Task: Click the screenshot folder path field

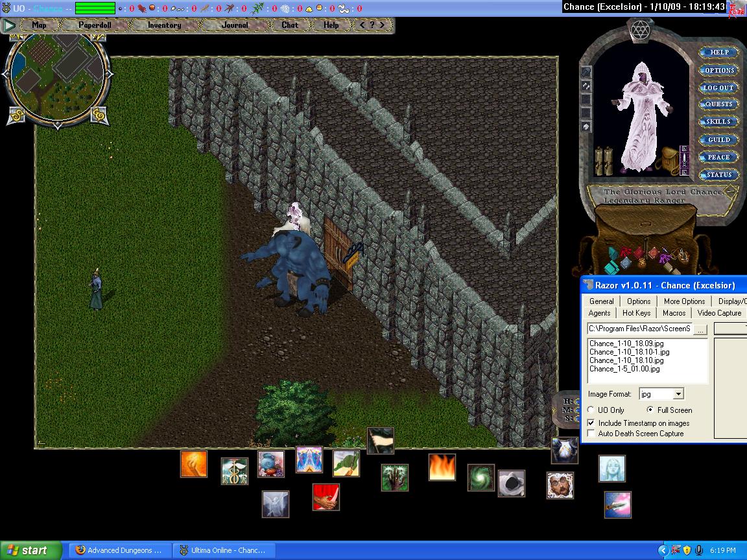Action: pos(640,329)
